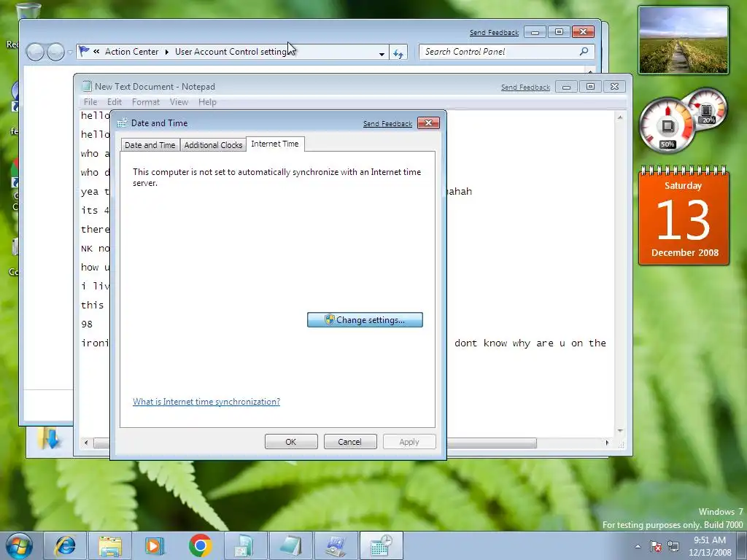The height and width of the screenshot is (560, 747).
Task: Open the Notepad File menu
Action: (90, 102)
